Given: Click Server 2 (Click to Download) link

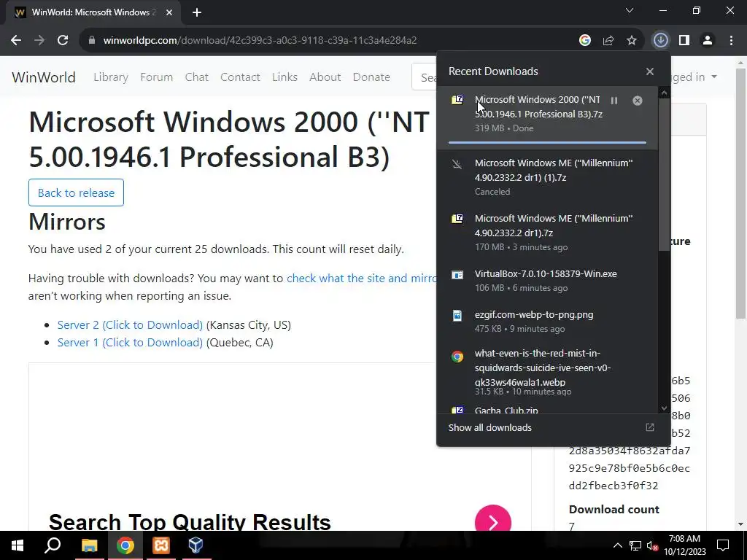Looking at the screenshot, I should click(x=130, y=324).
